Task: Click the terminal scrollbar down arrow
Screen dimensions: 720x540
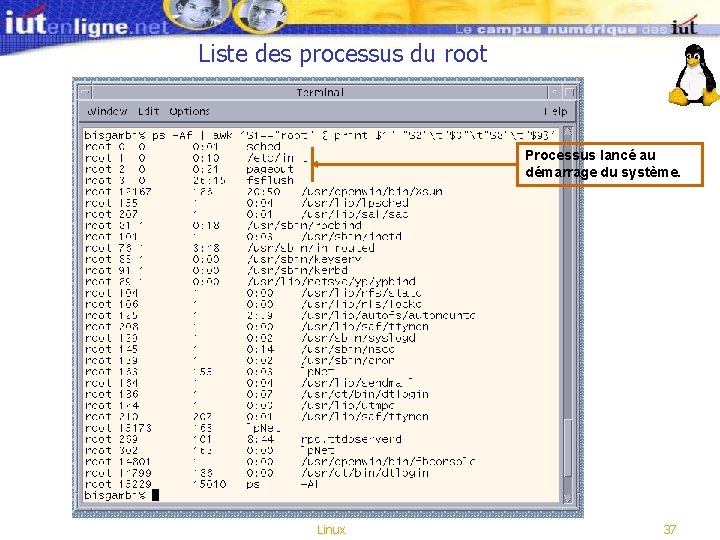Action: [568, 498]
